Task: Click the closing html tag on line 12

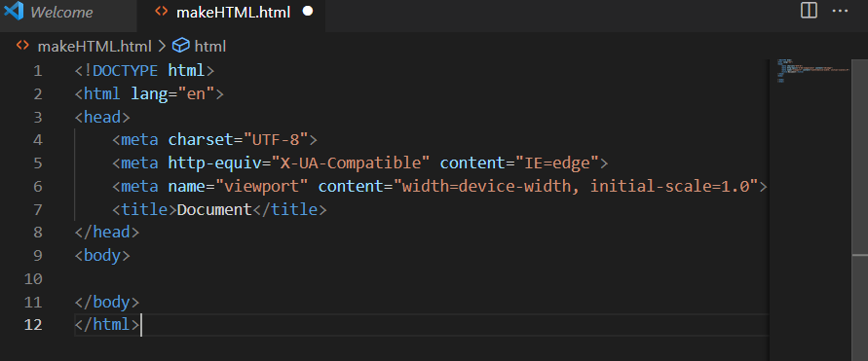Action: tap(107, 325)
